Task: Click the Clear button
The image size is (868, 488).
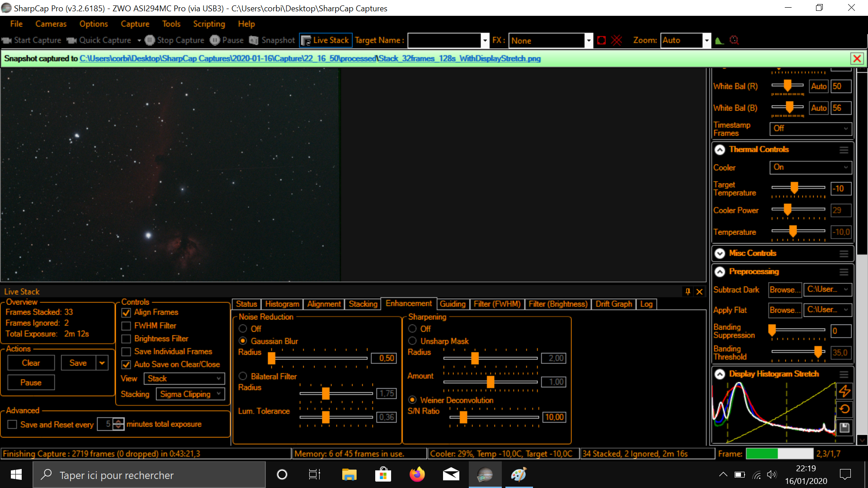Action: coord(31,363)
